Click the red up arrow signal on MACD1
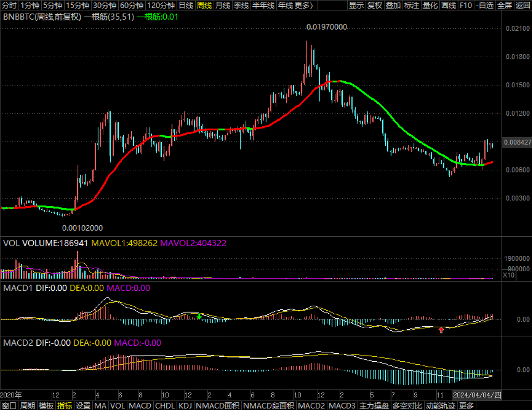This screenshot has width=532, height=410. tap(441, 330)
